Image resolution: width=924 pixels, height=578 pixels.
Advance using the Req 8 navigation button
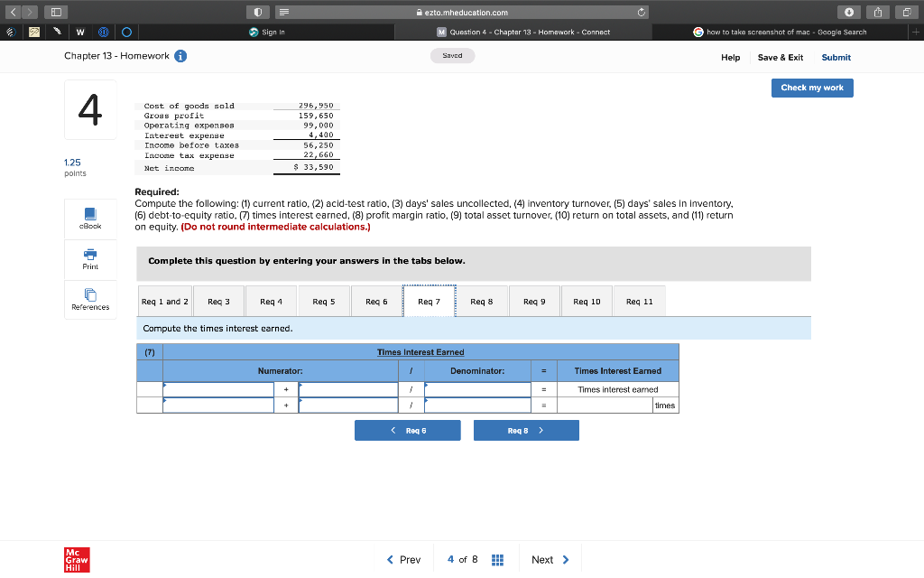point(526,430)
